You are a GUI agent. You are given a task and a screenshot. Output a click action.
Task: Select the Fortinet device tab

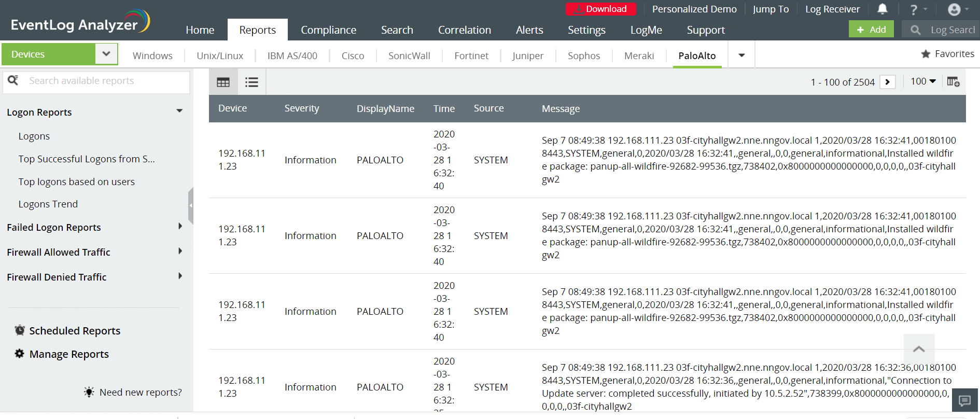point(471,55)
